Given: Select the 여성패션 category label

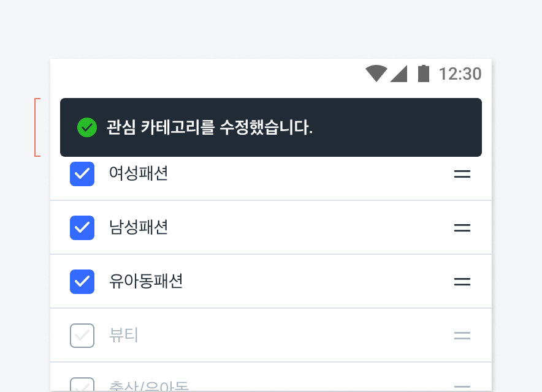Looking at the screenshot, I should (x=139, y=174).
